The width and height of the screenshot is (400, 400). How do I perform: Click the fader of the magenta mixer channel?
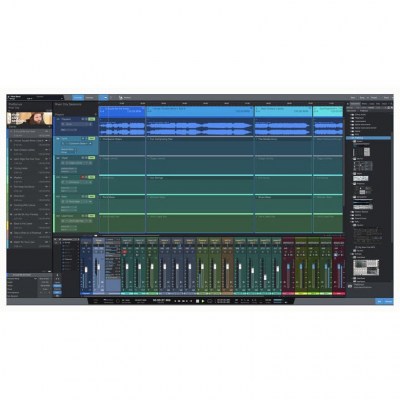click(288, 267)
